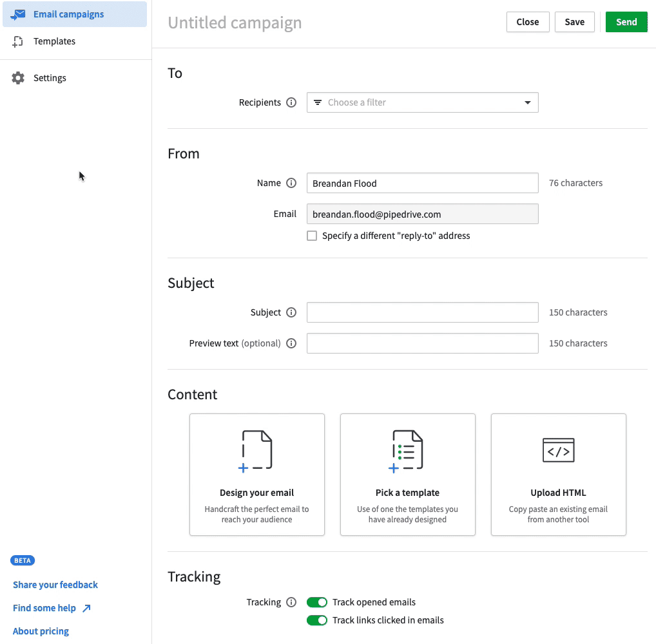
Task: Click the Upload HTML code icon
Action: 558,450
